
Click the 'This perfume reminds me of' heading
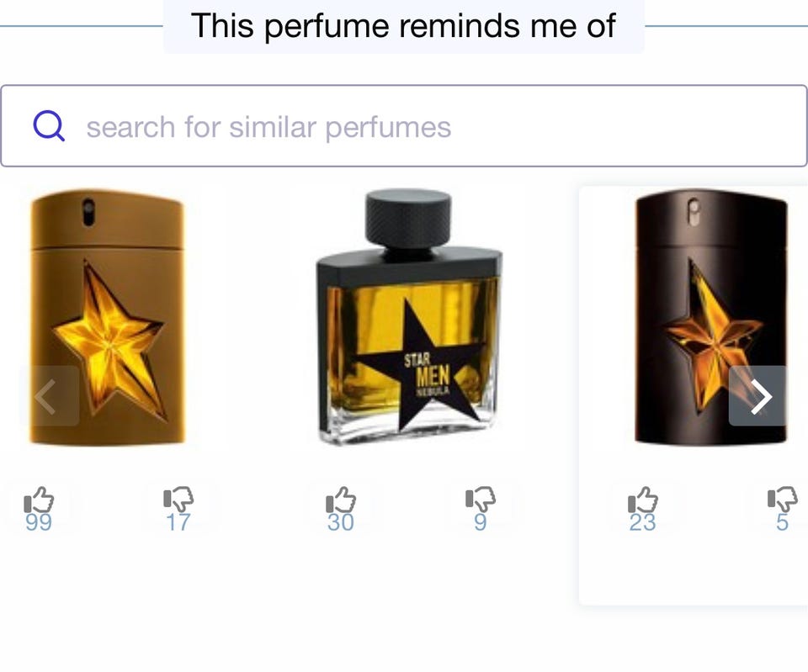(x=403, y=25)
